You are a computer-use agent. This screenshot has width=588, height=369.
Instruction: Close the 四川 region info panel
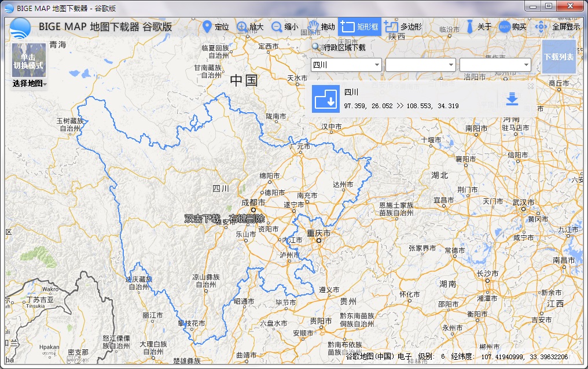click(x=531, y=86)
